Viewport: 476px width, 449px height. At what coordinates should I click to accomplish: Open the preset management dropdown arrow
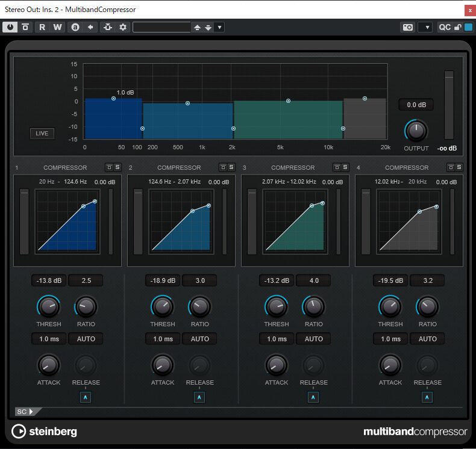[219, 27]
